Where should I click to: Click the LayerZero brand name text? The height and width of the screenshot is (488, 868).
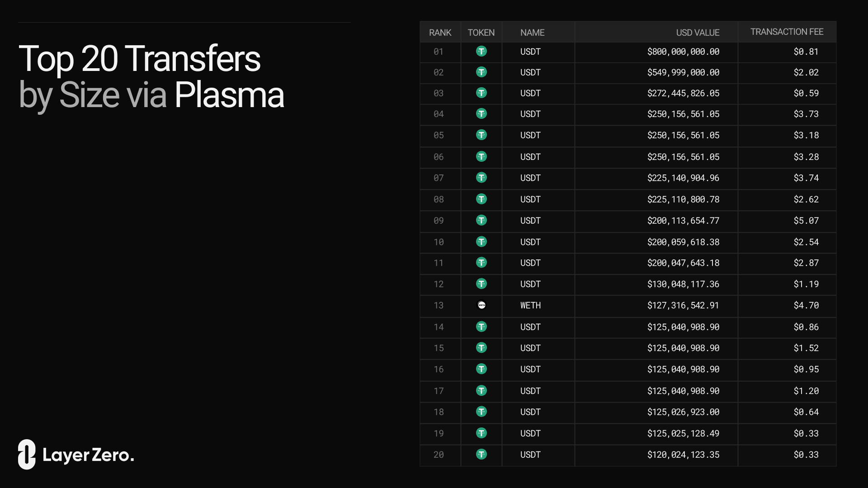click(88, 455)
